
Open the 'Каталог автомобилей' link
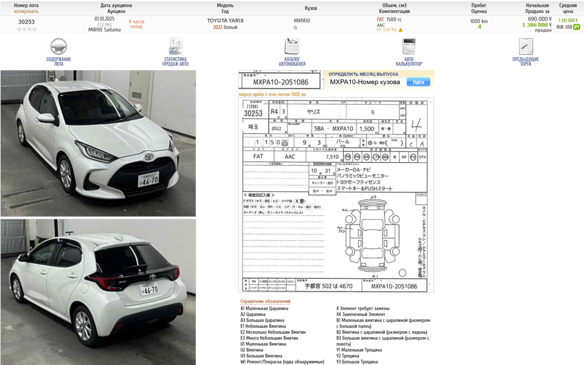pyautogui.click(x=292, y=62)
